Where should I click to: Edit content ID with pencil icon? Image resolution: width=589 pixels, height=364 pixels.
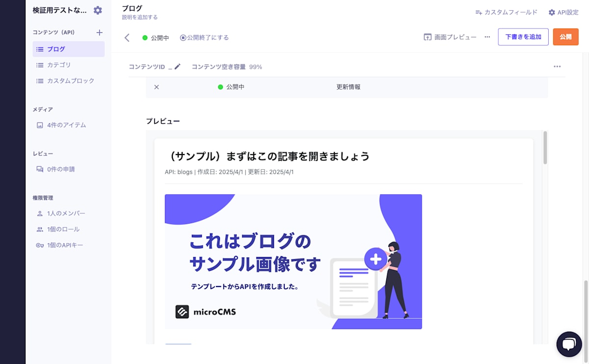(x=178, y=67)
